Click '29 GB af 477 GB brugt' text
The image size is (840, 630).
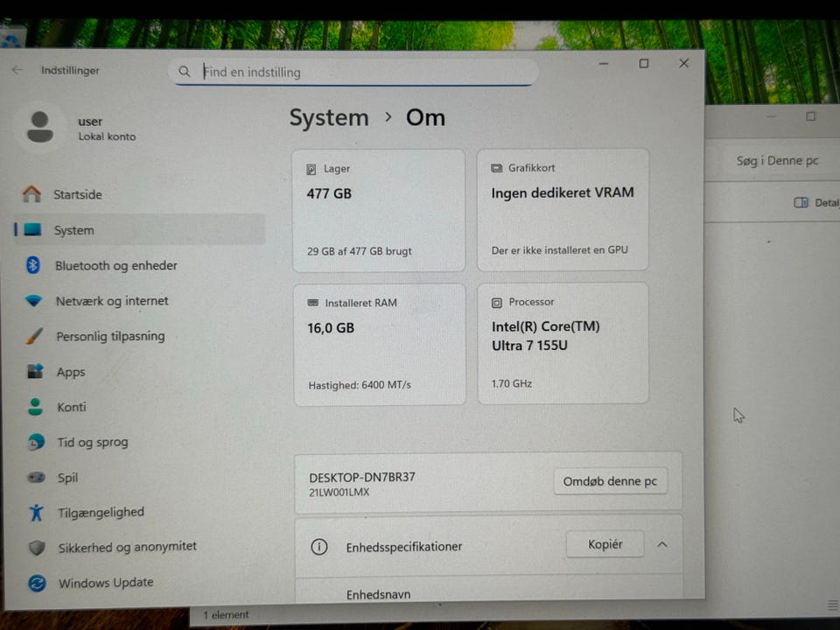click(x=360, y=251)
